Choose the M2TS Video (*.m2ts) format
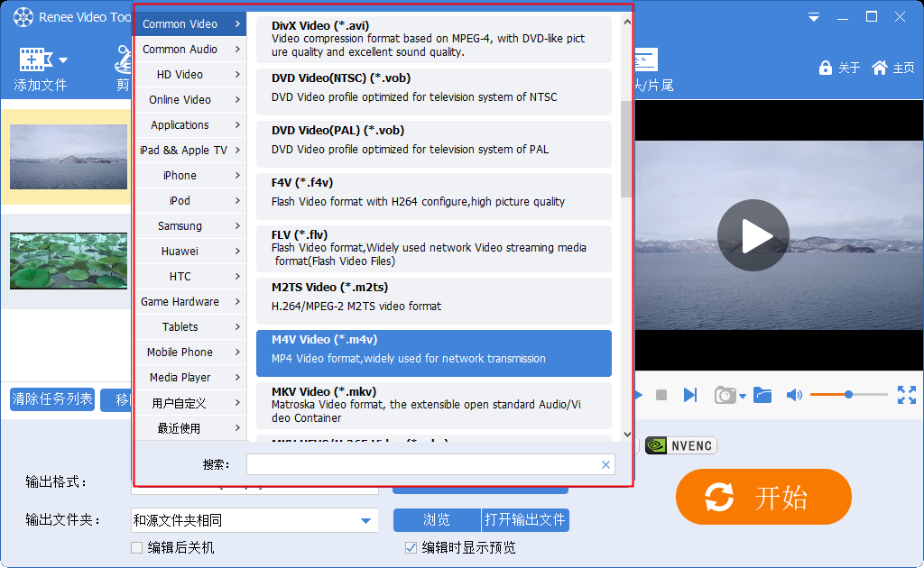Image resolution: width=924 pixels, height=568 pixels. [434, 301]
